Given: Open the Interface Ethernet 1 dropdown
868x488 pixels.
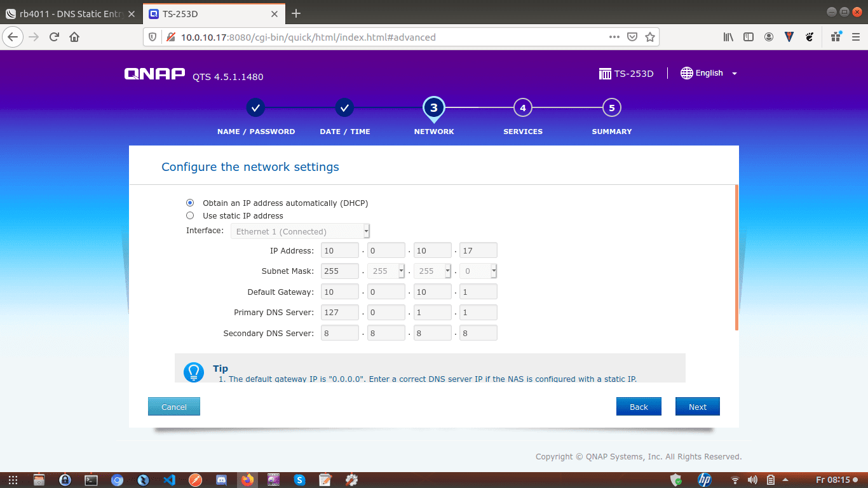Looking at the screenshot, I should 300,231.
